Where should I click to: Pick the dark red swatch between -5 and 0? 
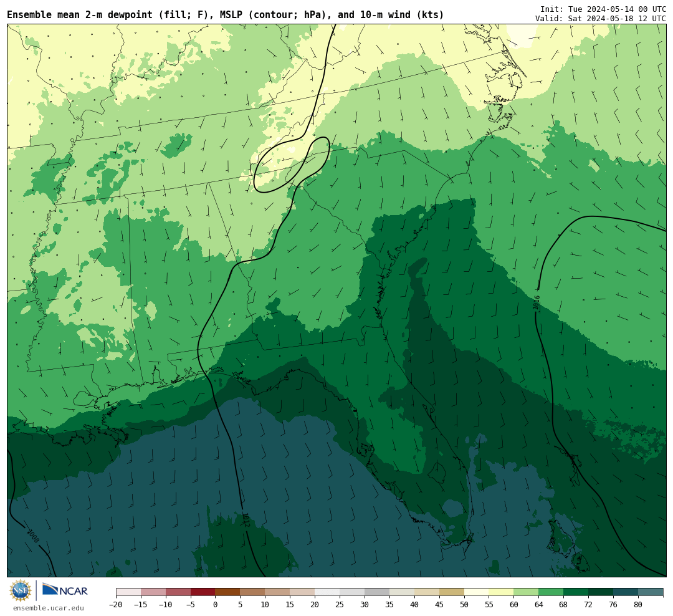(203, 592)
